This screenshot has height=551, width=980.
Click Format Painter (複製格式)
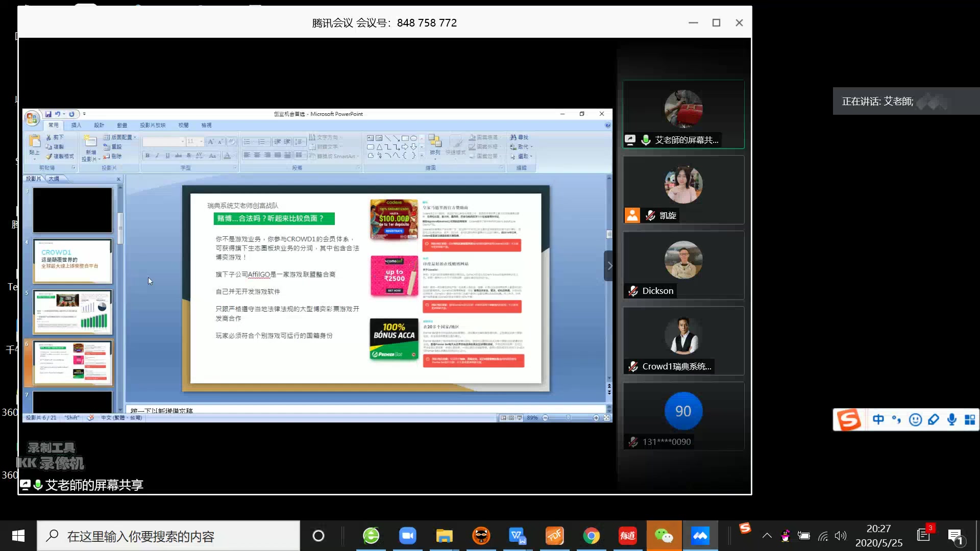(60, 156)
